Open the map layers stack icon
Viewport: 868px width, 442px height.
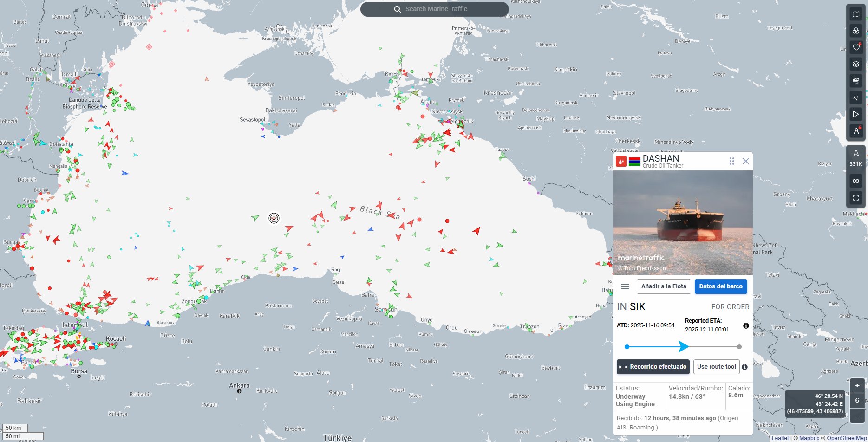[x=856, y=64]
